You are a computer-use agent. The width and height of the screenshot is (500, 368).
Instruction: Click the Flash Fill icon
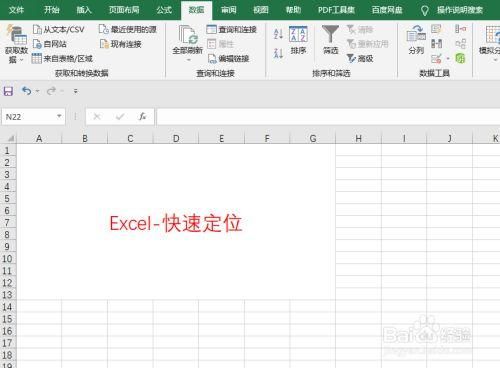coord(436,29)
